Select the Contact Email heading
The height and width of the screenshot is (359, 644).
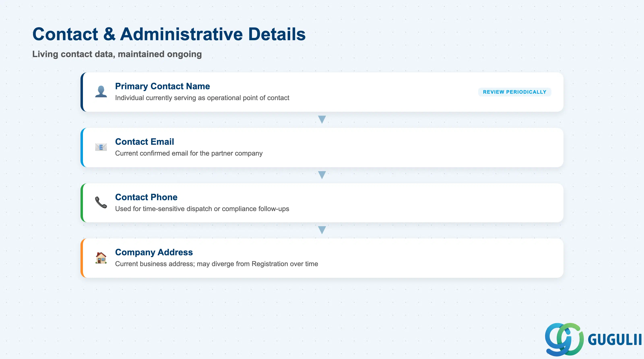[144, 142]
